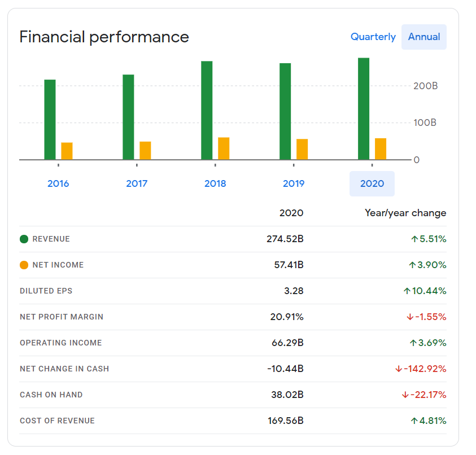Click the 0 axis label
Image resolution: width=476 pixels, height=455 pixels.
pyautogui.click(x=417, y=160)
